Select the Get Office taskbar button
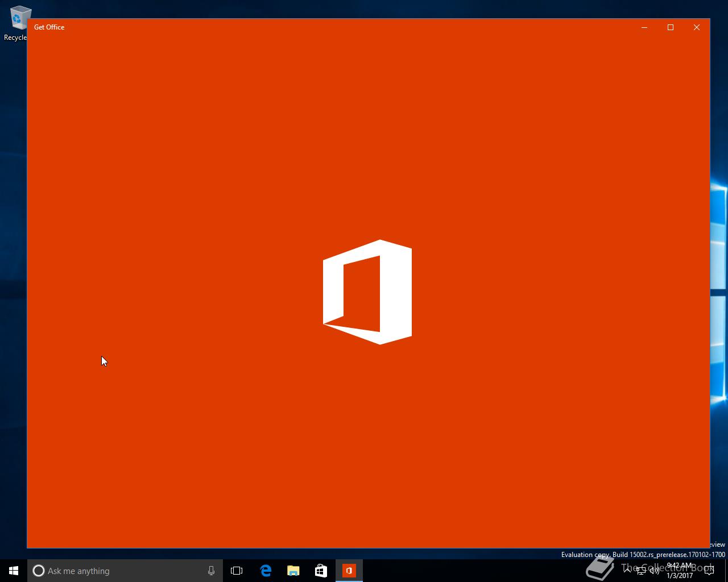Viewport: 728px width, 582px height. [x=349, y=571]
